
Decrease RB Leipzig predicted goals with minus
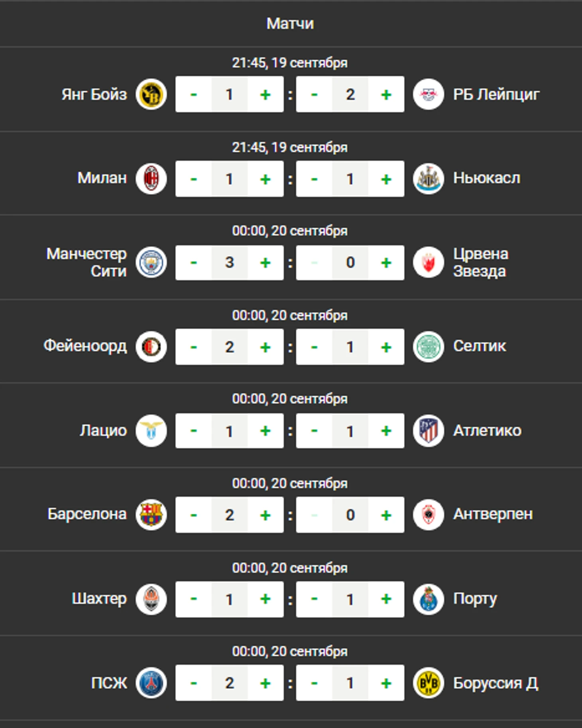[x=314, y=95]
